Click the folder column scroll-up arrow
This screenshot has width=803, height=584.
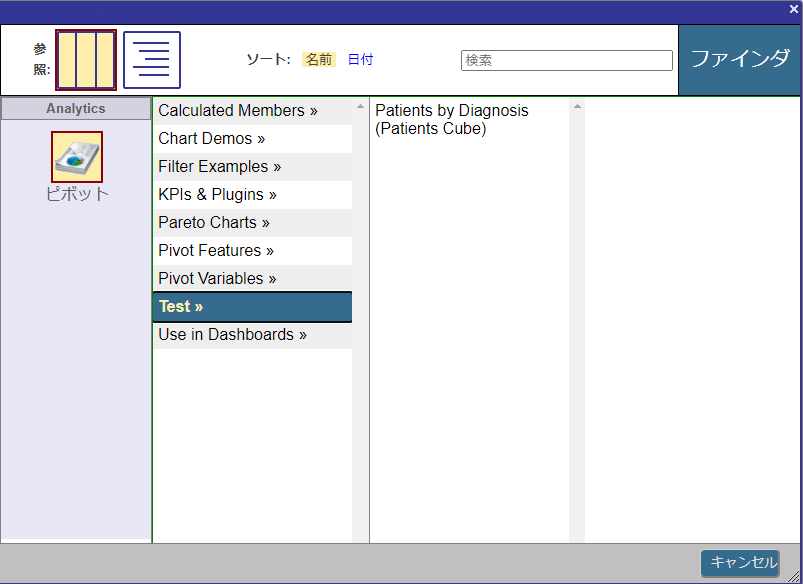(360, 106)
